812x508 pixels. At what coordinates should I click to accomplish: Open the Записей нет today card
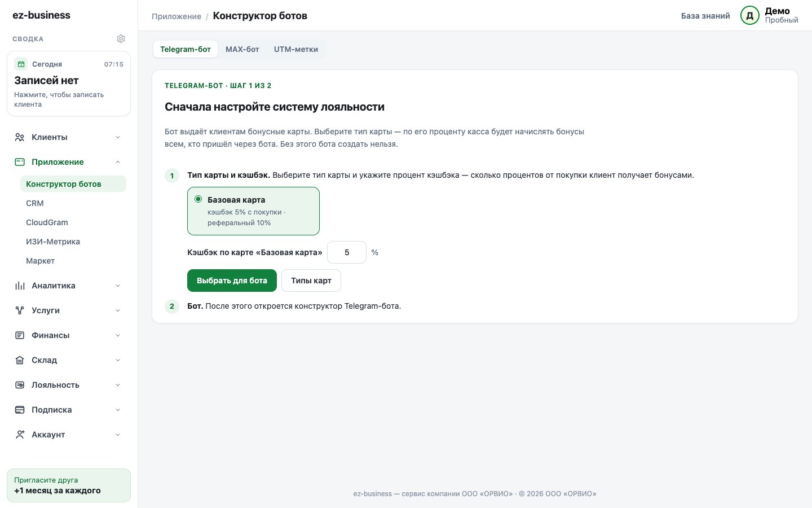69,84
